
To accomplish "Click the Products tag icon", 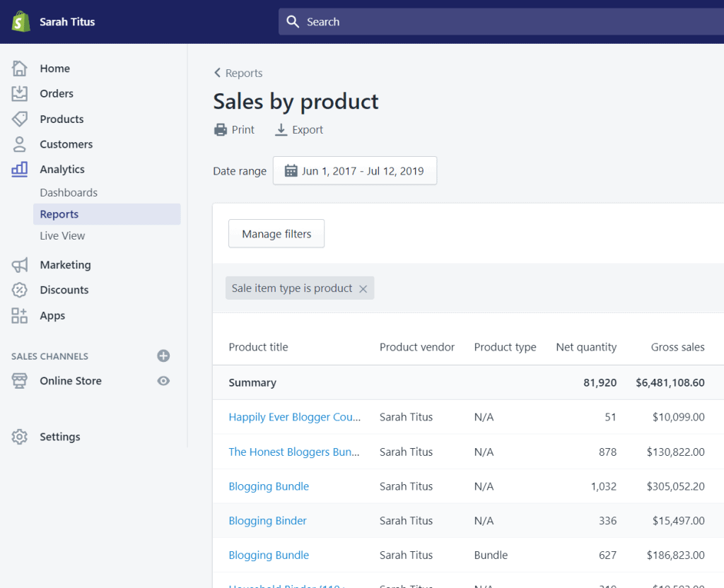I will coord(20,119).
